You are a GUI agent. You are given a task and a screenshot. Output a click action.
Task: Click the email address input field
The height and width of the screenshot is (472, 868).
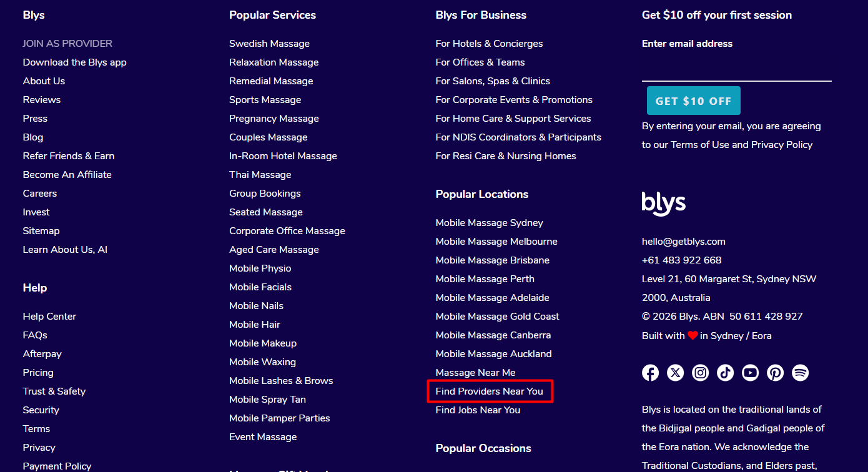tap(737, 68)
